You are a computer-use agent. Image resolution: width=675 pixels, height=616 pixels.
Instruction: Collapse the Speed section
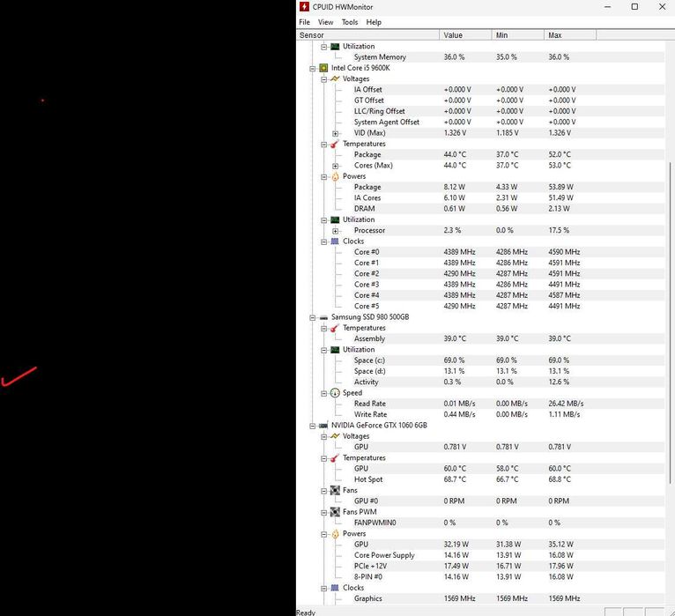[x=324, y=393]
